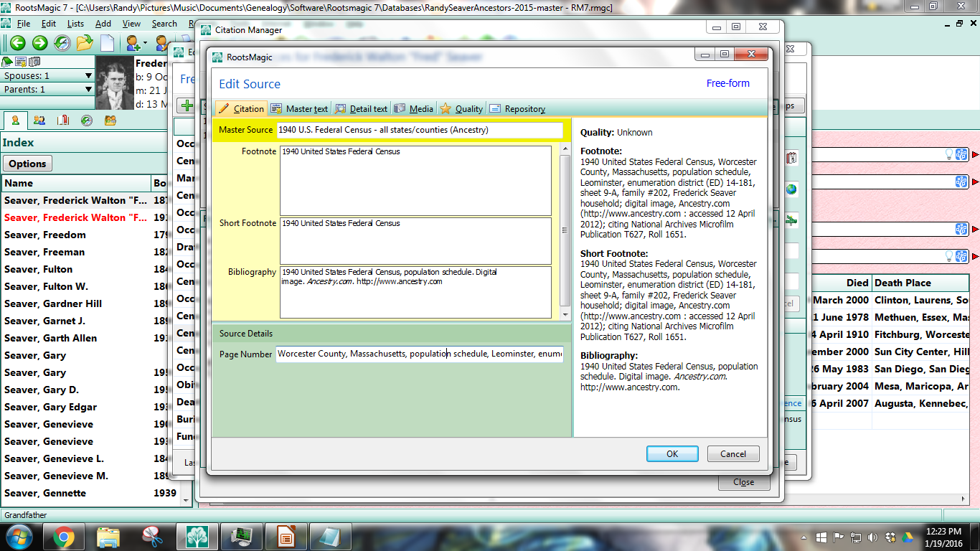Image resolution: width=980 pixels, height=551 pixels.
Task: Open the File menu
Action: coord(23,24)
